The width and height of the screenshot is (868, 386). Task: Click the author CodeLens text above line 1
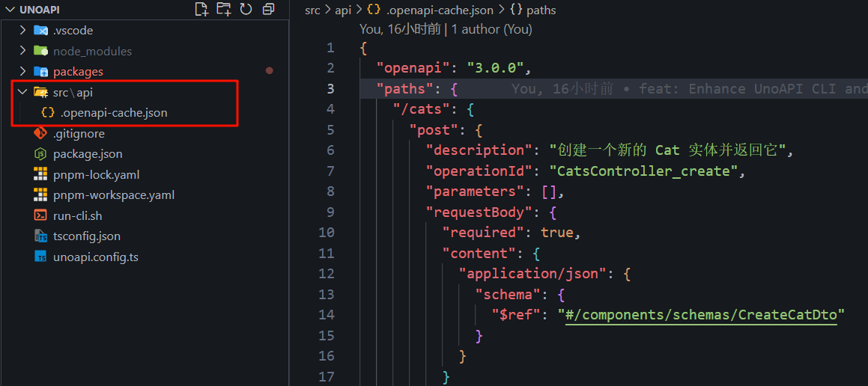click(446, 29)
